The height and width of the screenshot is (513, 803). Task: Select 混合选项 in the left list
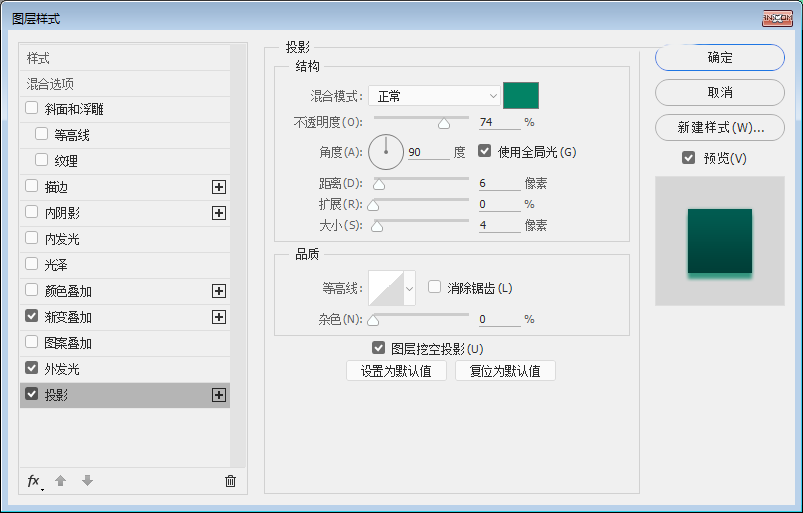(x=124, y=83)
